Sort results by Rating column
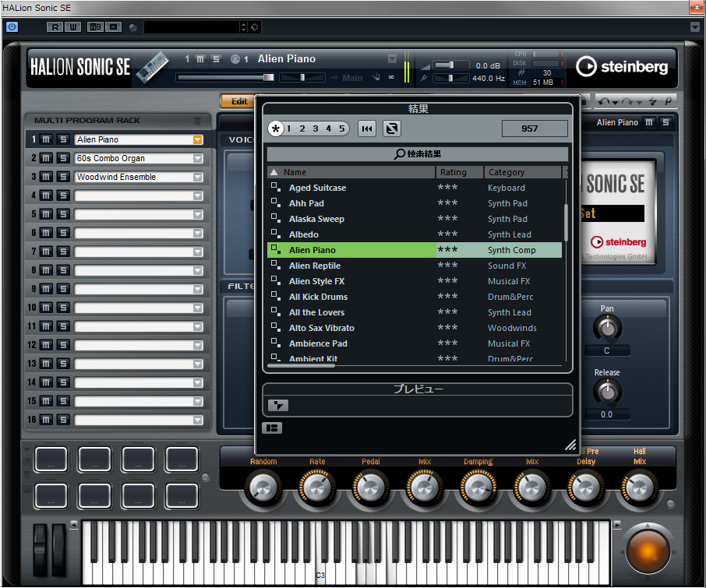706x588 pixels. (x=459, y=172)
